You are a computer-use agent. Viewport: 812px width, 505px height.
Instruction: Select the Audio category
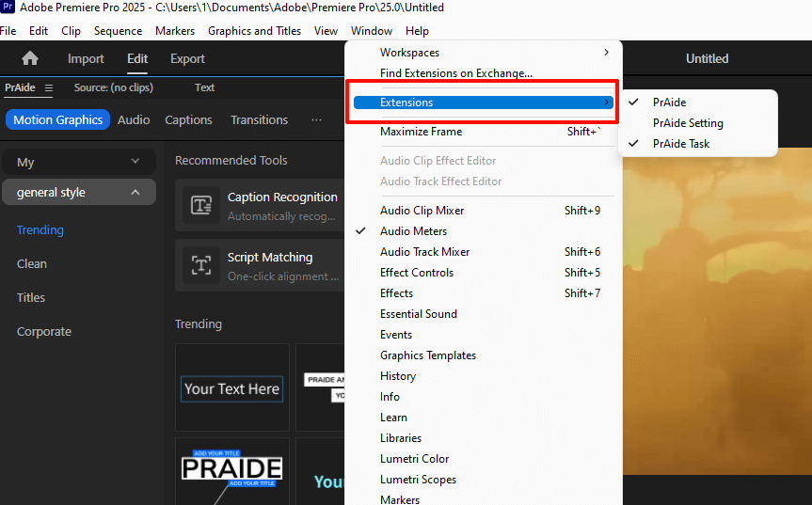[134, 119]
